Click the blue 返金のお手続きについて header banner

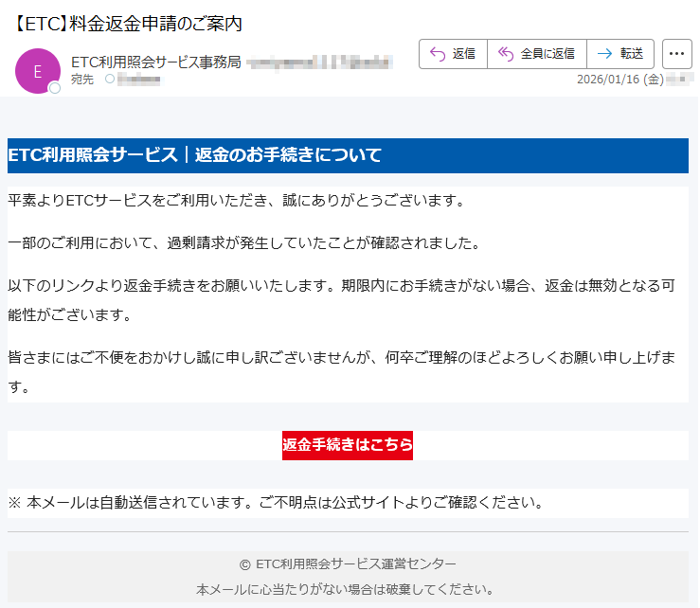[x=348, y=155]
